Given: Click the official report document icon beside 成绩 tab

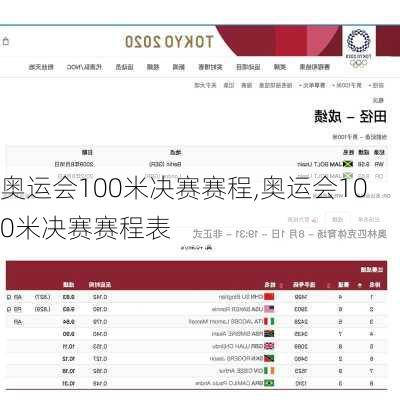Looking at the screenshot, I should click(315, 219).
